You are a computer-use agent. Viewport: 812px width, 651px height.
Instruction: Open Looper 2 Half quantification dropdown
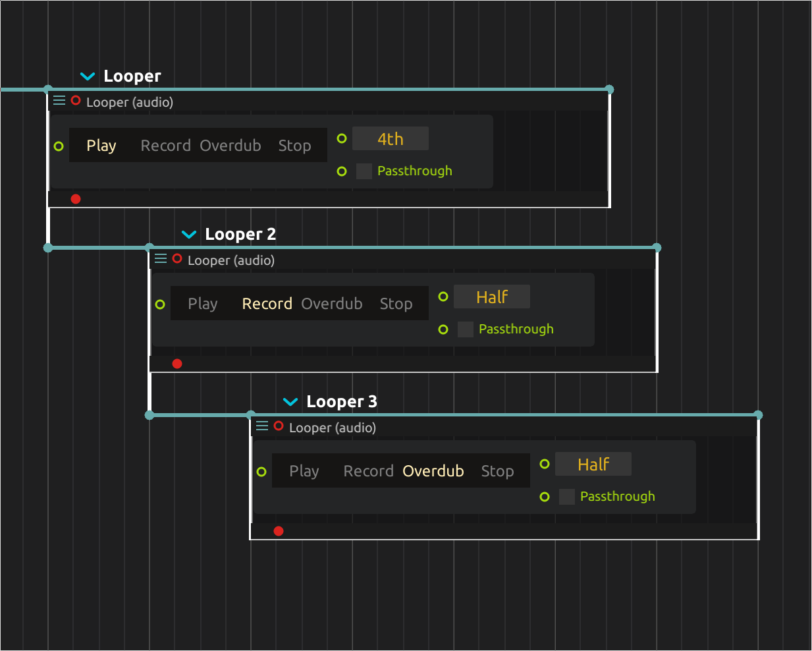(x=492, y=297)
